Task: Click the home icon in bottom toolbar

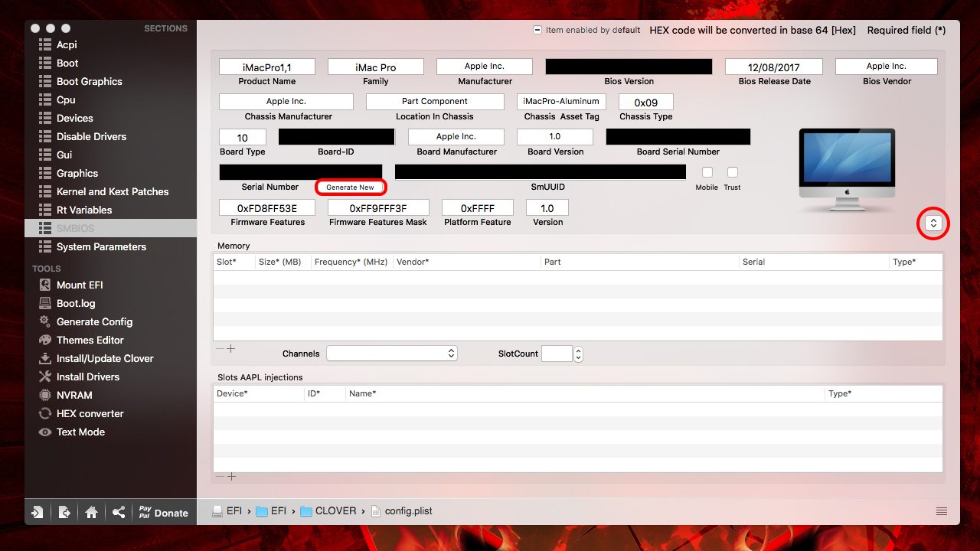Action: 91,513
